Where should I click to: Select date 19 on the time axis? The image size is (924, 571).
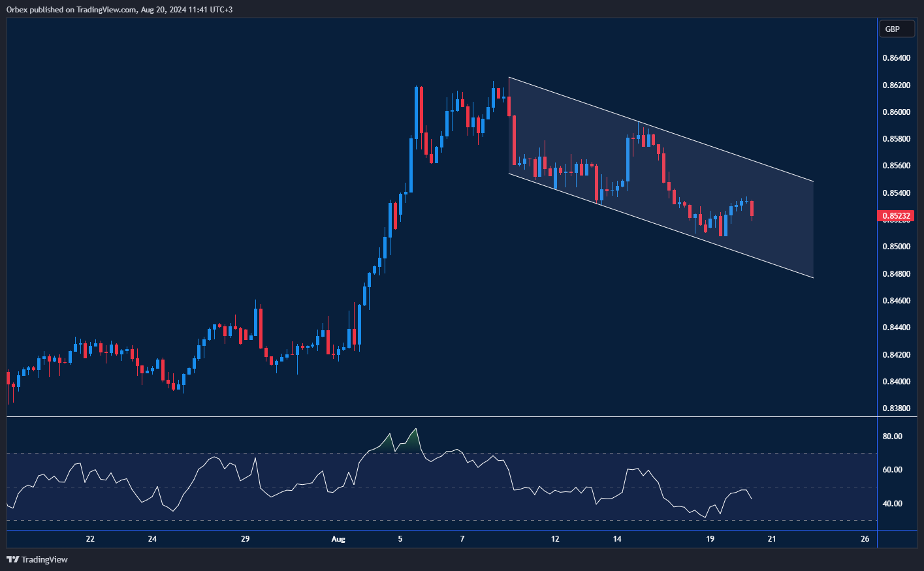tap(710, 539)
